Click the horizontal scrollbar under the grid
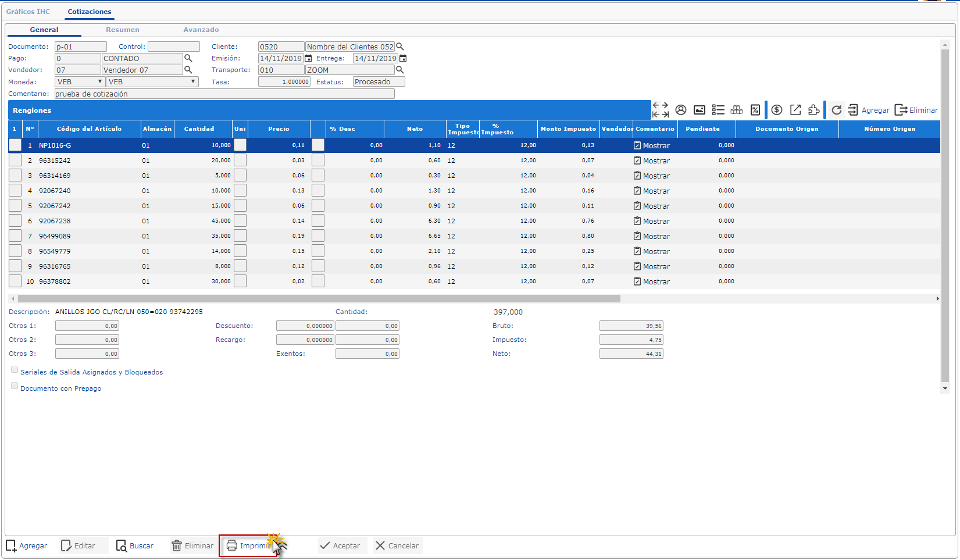Viewport: 960px width, 560px height. 319,298
